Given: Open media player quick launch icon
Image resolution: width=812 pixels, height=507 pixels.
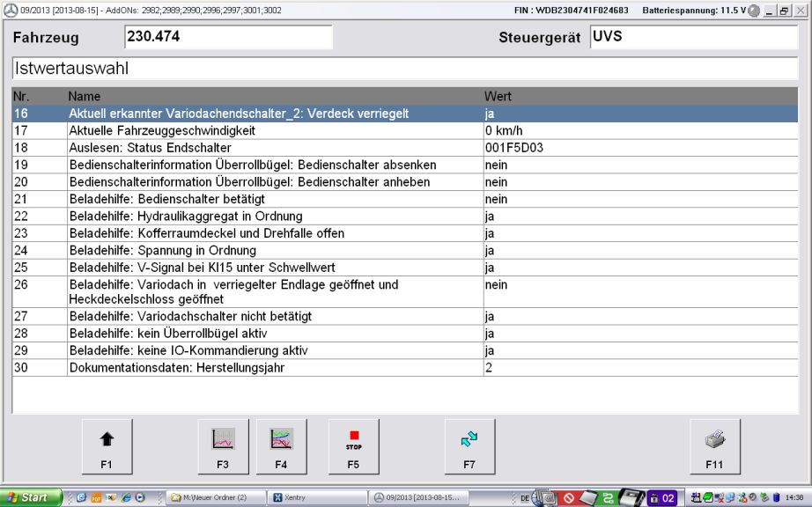Looking at the screenshot, I should [x=140, y=497].
